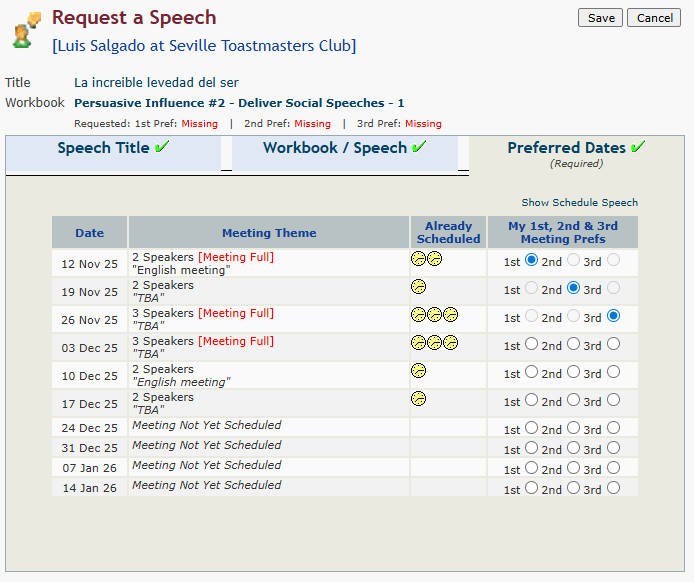Click first speaker face icon for 12 Nov 25

tap(419, 259)
